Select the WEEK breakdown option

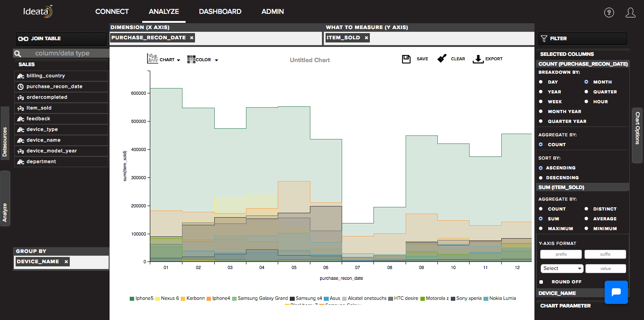click(541, 102)
